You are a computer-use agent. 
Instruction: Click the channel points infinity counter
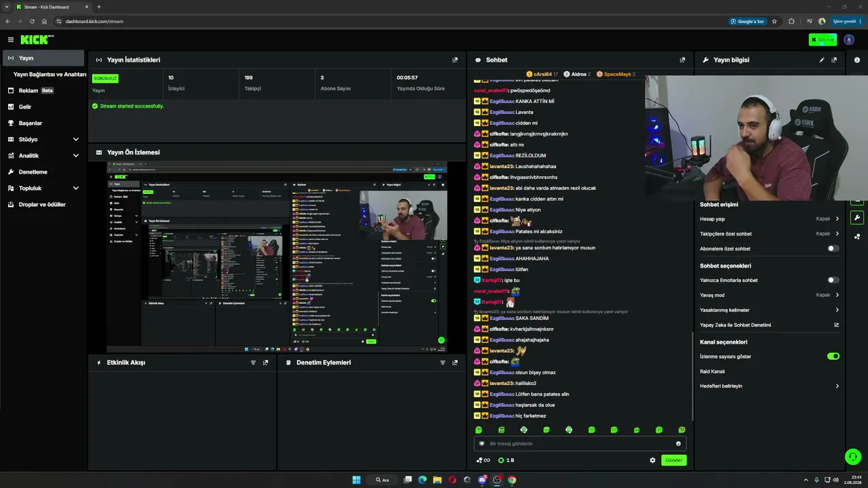point(483,460)
